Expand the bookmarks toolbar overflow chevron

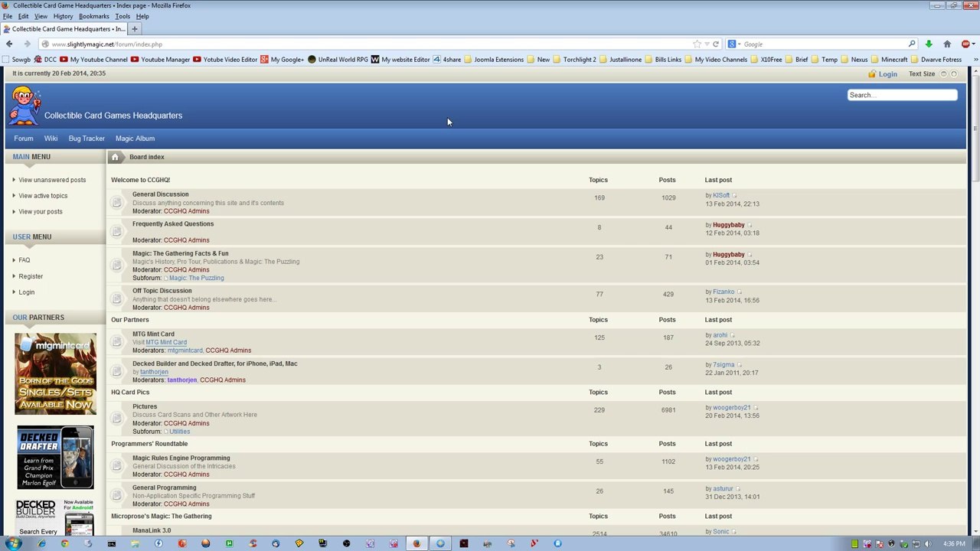(x=975, y=60)
